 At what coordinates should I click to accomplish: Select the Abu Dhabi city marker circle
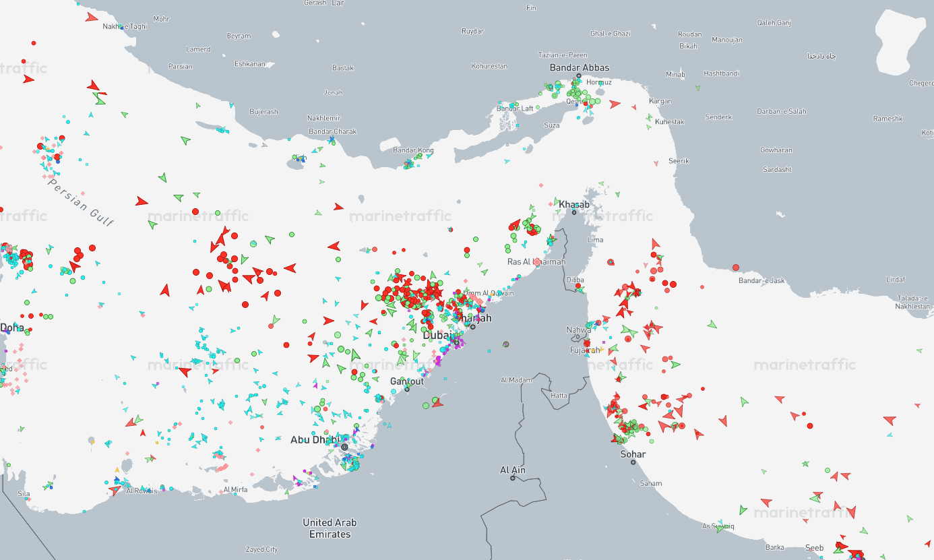click(344, 447)
